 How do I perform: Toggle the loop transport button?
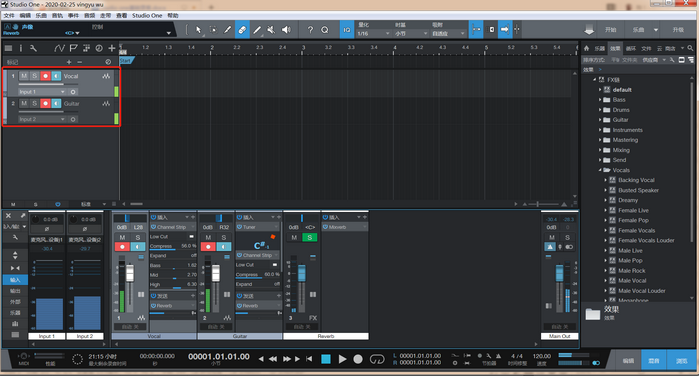[377, 359]
